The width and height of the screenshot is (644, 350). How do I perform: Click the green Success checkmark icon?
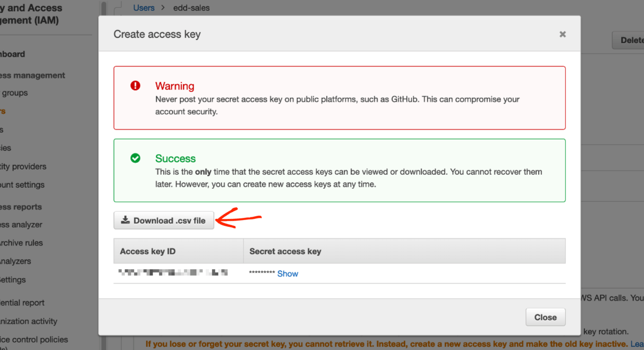point(135,158)
